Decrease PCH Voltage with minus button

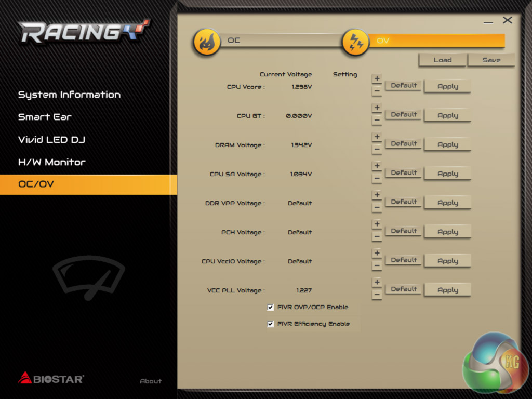[x=377, y=236]
